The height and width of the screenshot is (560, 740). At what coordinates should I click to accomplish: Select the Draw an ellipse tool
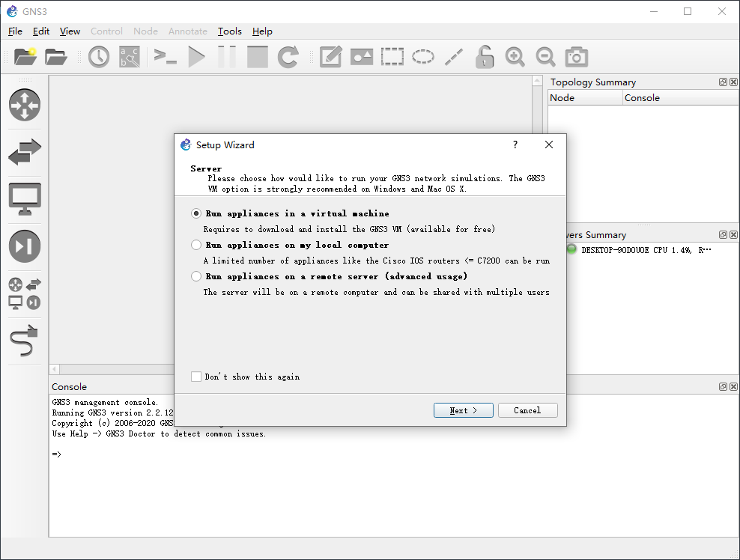(423, 57)
